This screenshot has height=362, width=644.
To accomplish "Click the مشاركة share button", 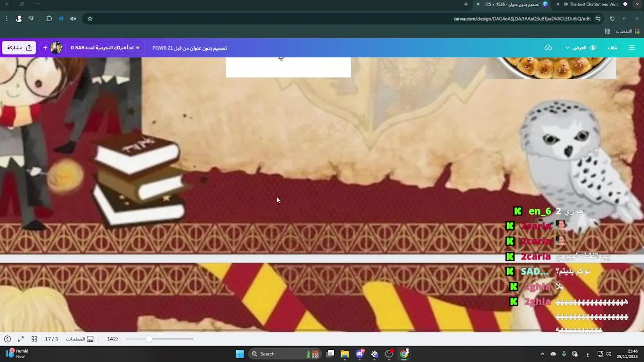I will [19, 48].
